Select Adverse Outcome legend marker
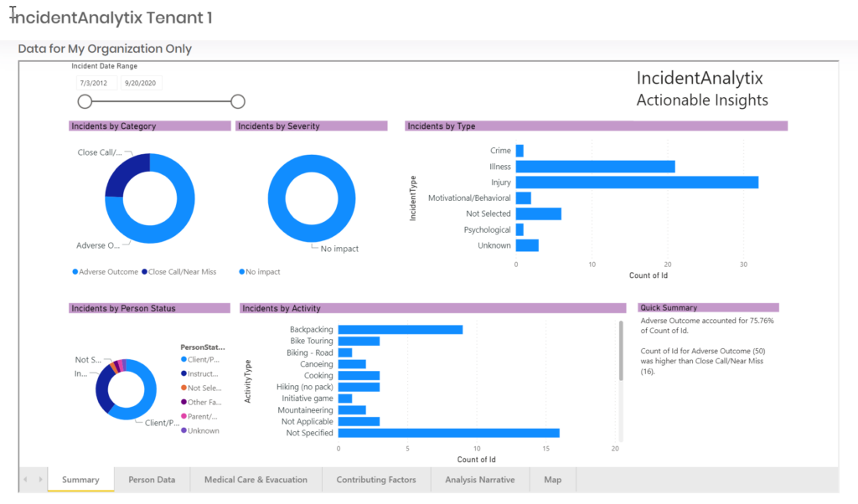Viewport: 858px width, 504px height. click(x=75, y=272)
